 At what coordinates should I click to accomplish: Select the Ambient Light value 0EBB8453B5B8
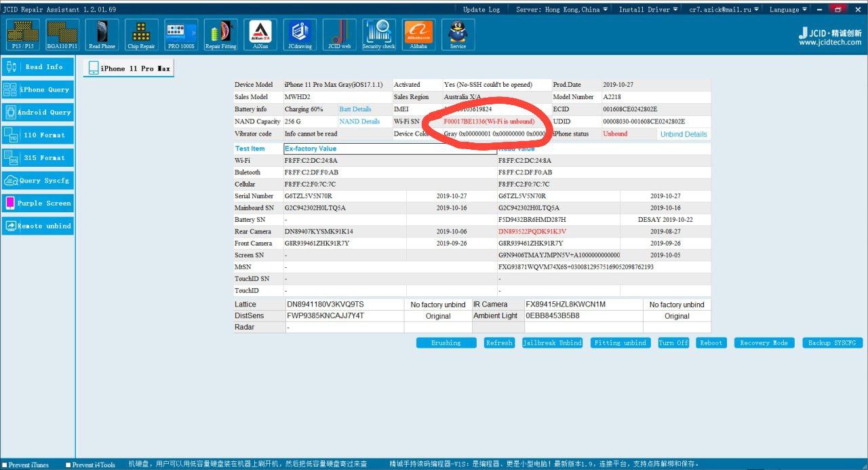[553, 316]
